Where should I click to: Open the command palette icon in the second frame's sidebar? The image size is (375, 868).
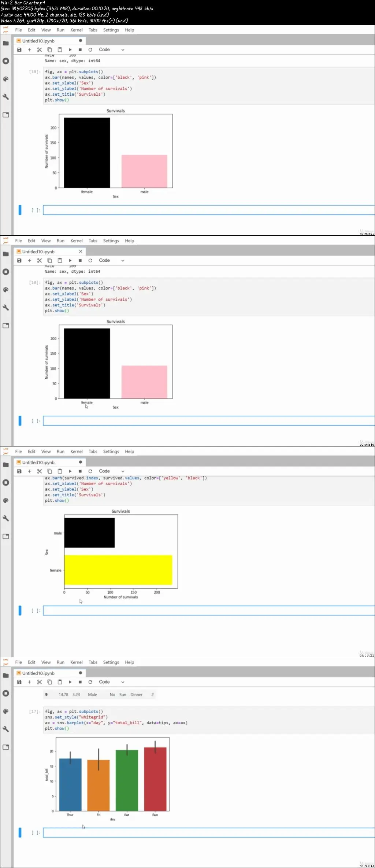6,290
